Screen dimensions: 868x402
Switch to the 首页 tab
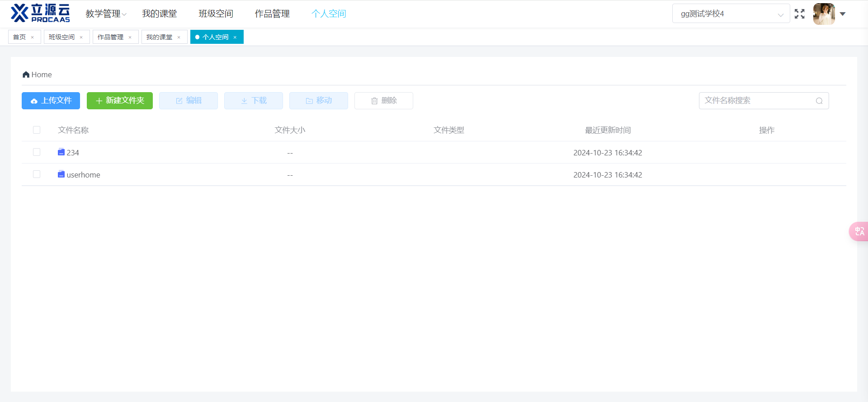click(19, 37)
